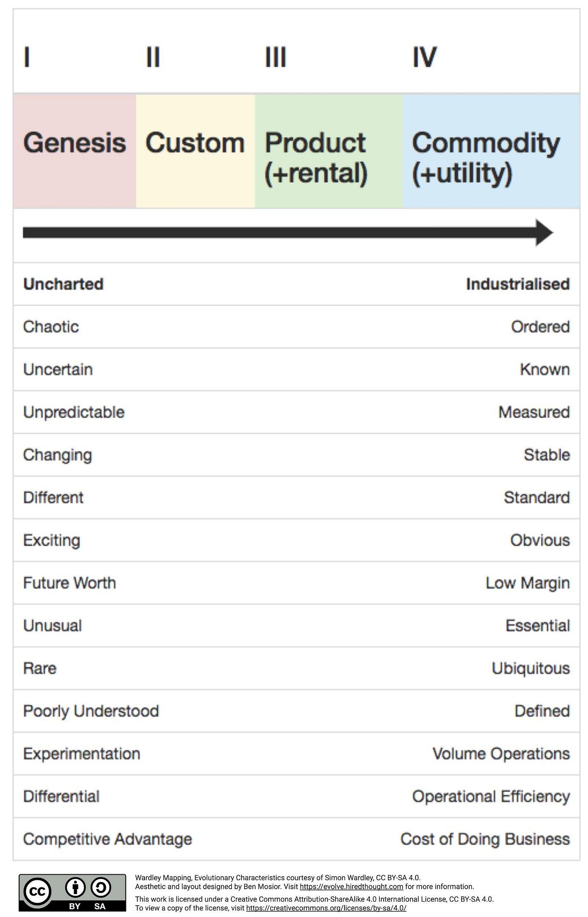Click the Volume Operations characteristic
Viewport: 588px width, 917px height.
tap(501, 754)
